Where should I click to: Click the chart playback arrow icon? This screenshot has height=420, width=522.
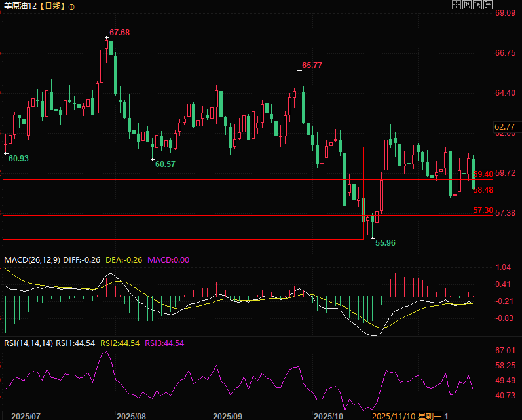(x=477, y=5)
